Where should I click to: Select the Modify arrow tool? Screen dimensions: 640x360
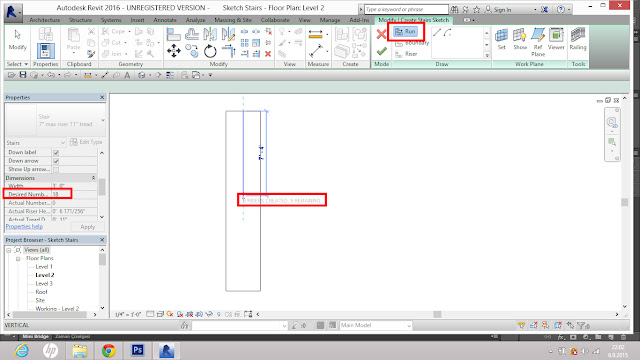[18, 40]
